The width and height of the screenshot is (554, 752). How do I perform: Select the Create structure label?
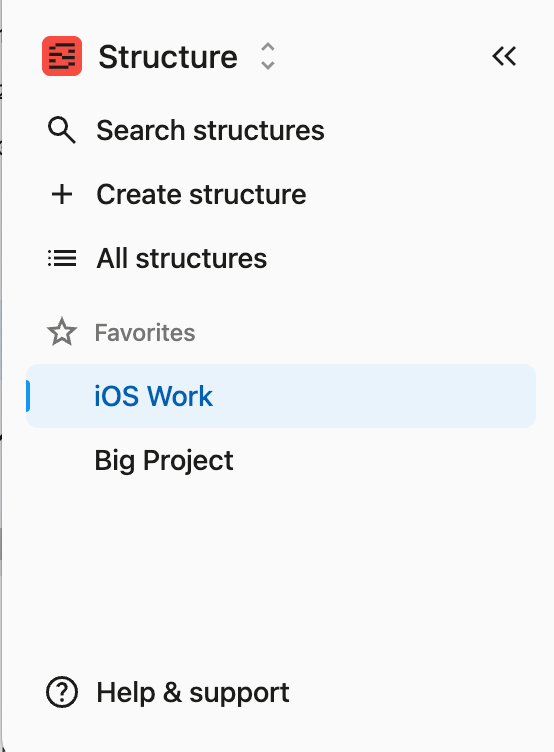pyautogui.click(x=201, y=194)
